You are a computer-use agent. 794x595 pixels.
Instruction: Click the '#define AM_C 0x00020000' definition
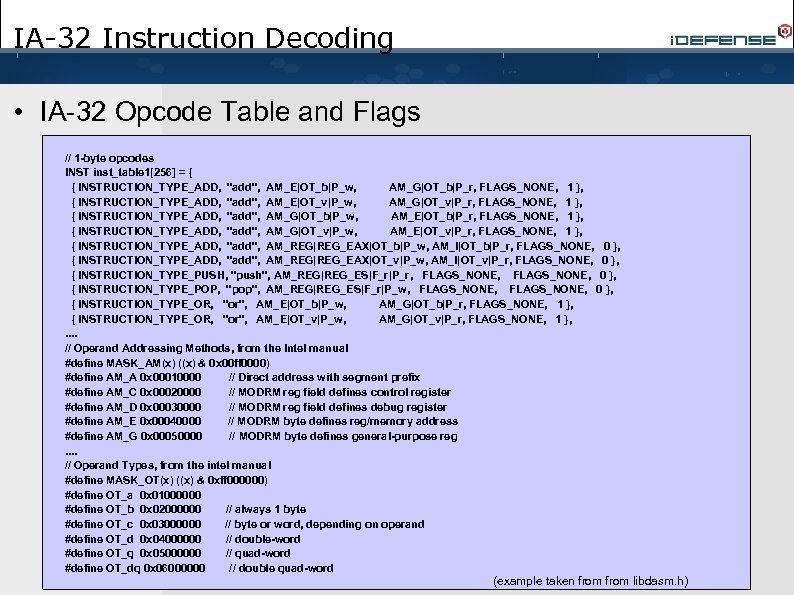pyautogui.click(x=133, y=392)
